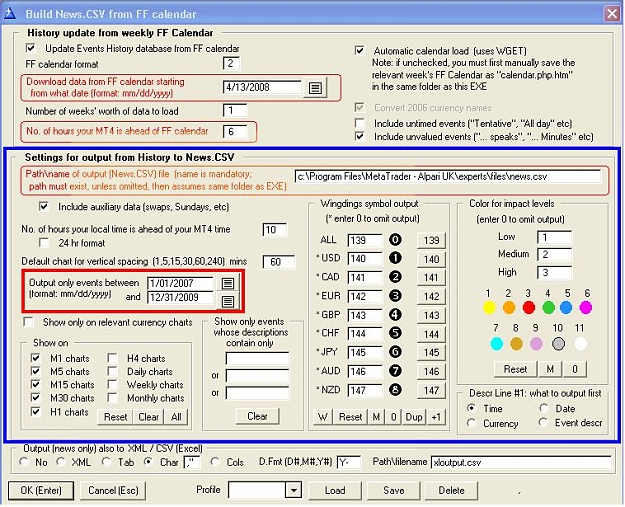This screenshot has width=625, height=507.
Task: Click Reset under color impact levels
Action: [x=515, y=369]
